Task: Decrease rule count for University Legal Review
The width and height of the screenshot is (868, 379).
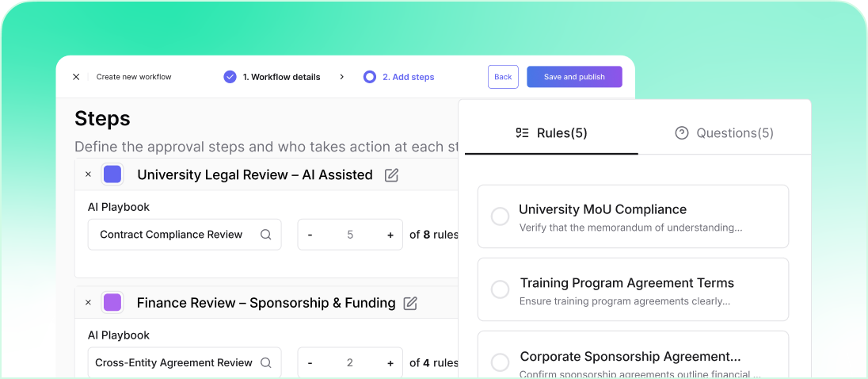Action: coord(310,235)
